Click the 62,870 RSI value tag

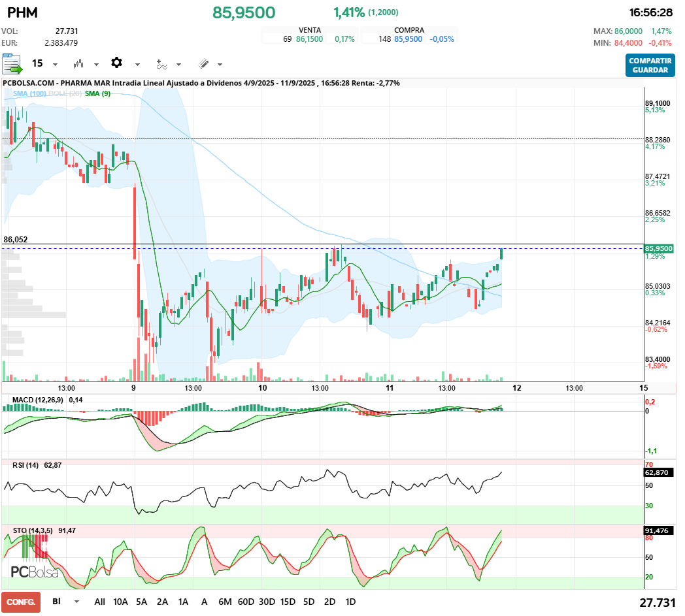click(x=657, y=473)
